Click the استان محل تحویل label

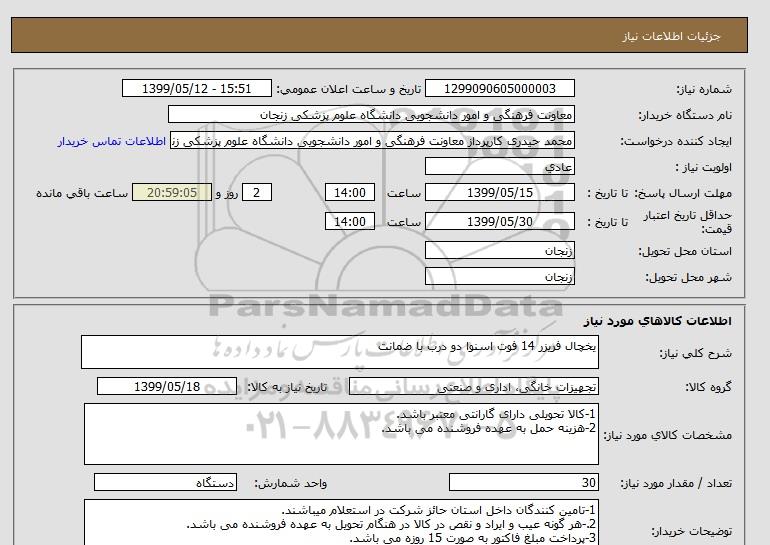(x=685, y=251)
